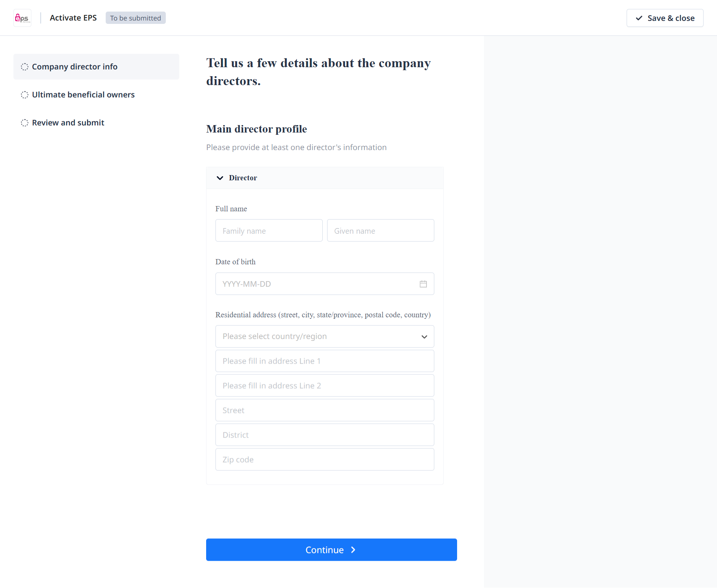Focus the Given name field
Image resolution: width=717 pixels, height=588 pixels.
pyautogui.click(x=380, y=231)
